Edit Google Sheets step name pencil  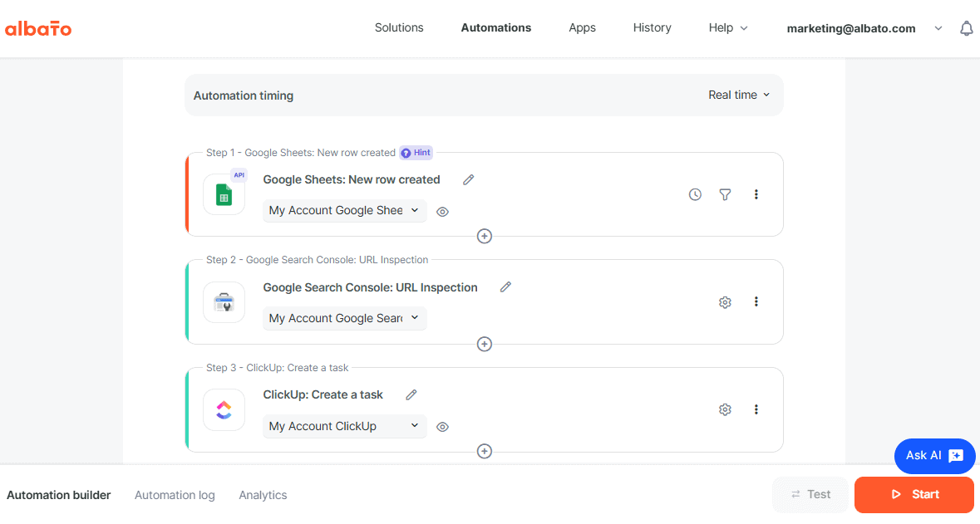click(x=468, y=180)
